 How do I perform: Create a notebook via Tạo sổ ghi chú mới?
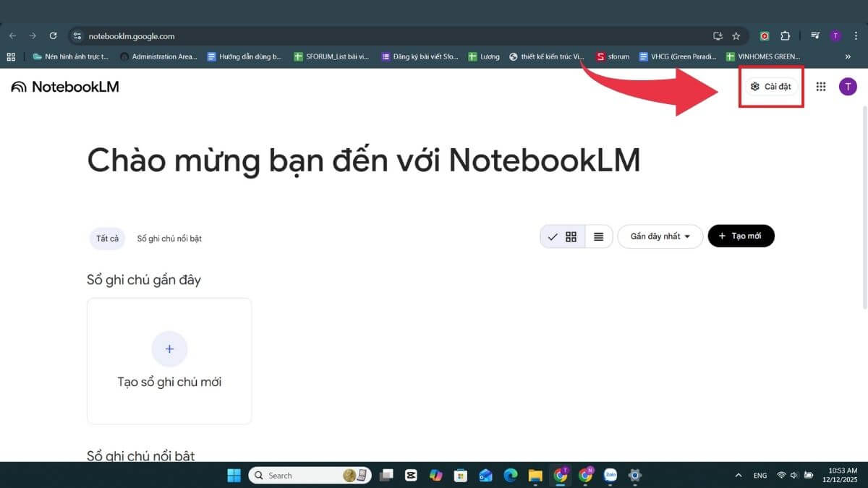[169, 361]
